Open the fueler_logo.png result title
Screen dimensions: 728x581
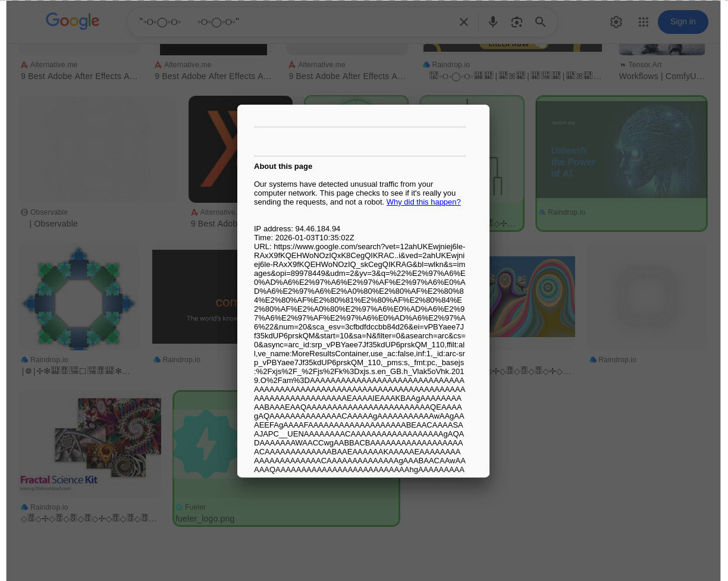coord(205,519)
